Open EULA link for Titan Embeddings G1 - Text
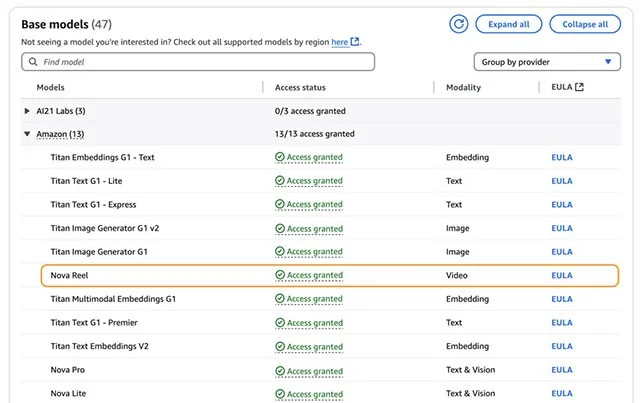 tap(562, 157)
